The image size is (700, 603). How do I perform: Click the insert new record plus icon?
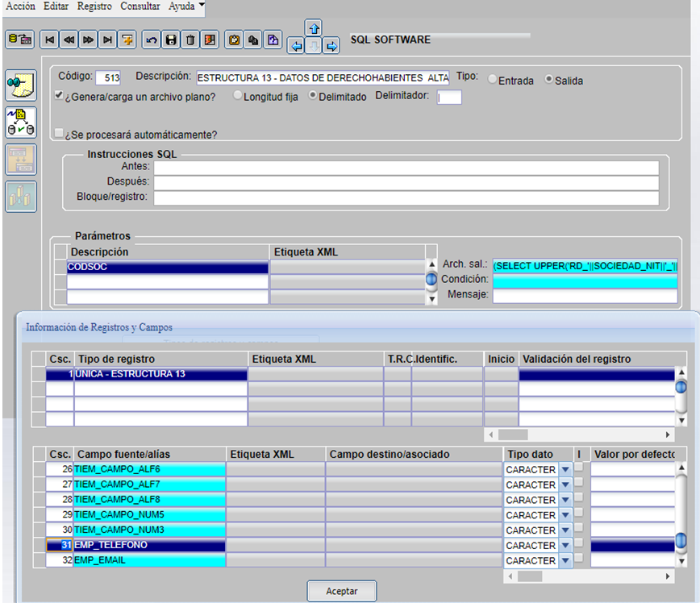coord(127,40)
